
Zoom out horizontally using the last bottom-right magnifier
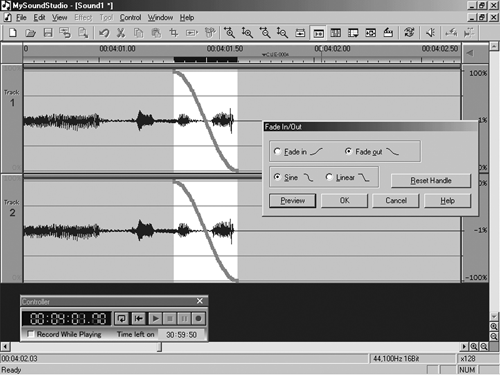coord(484,347)
